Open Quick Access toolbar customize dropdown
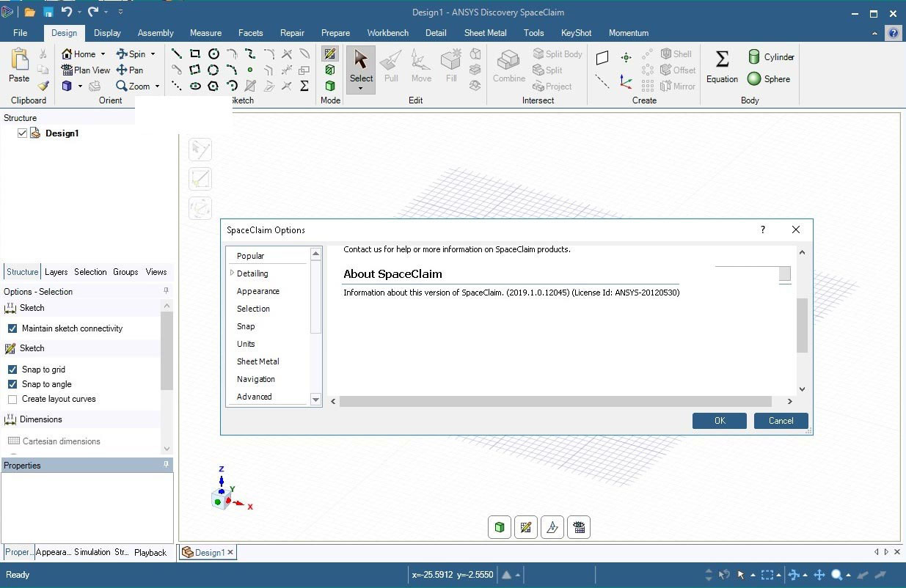The height and width of the screenshot is (588, 906). (120, 12)
